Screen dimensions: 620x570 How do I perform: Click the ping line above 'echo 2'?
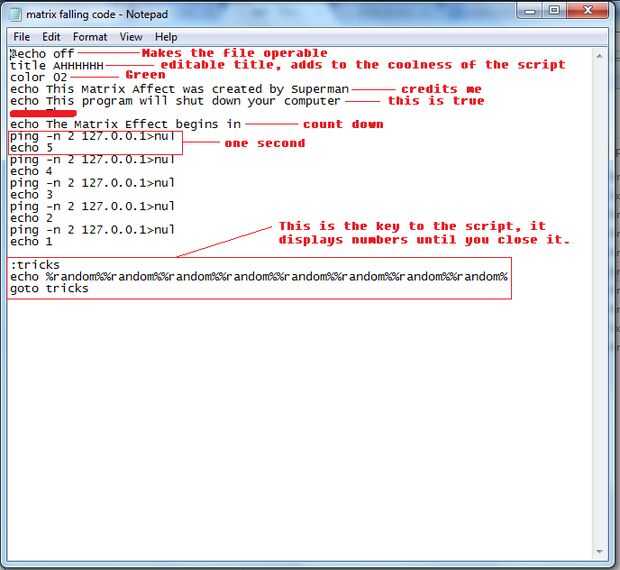click(92, 206)
